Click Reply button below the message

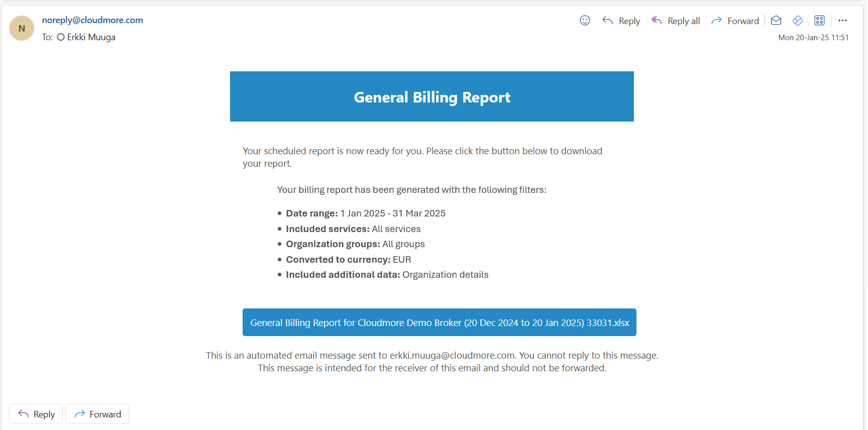[36, 414]
